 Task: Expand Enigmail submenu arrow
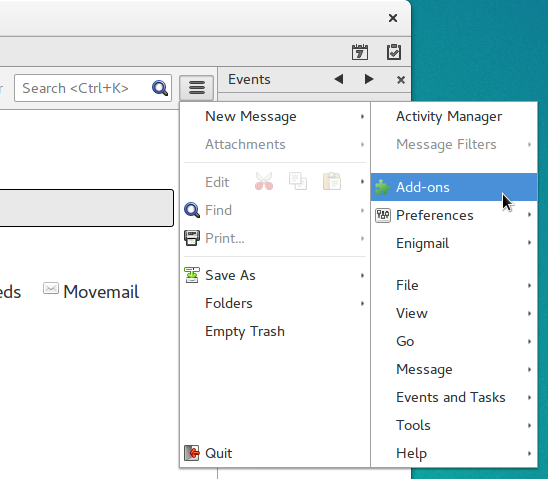click(x=529, y=242)
